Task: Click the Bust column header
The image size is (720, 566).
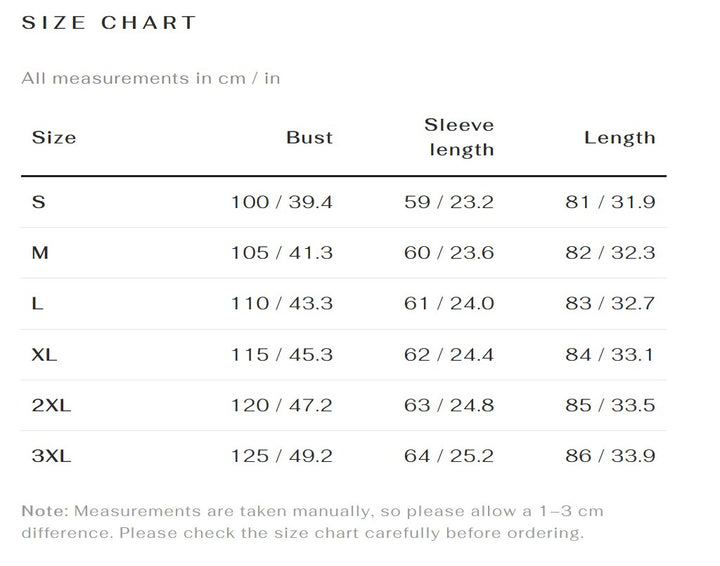Action: 309,137
